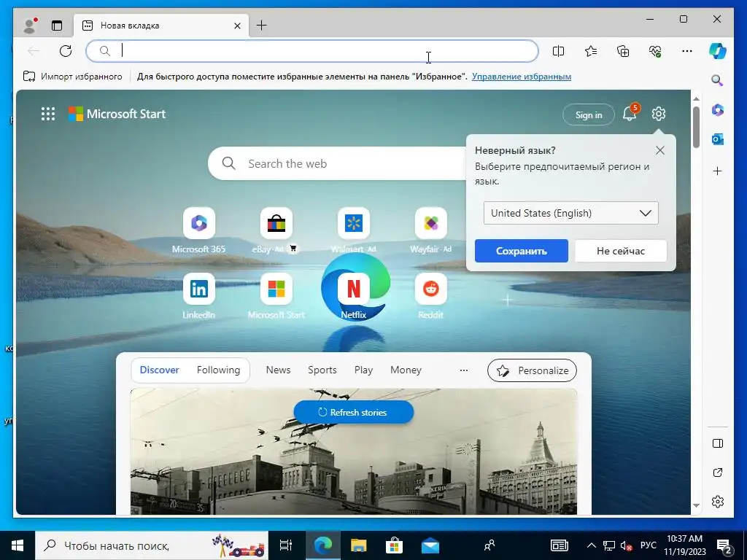This screenshot has height=560, width=747.
Task: Click the scrollbar down arrow
Action: point(696,505)
